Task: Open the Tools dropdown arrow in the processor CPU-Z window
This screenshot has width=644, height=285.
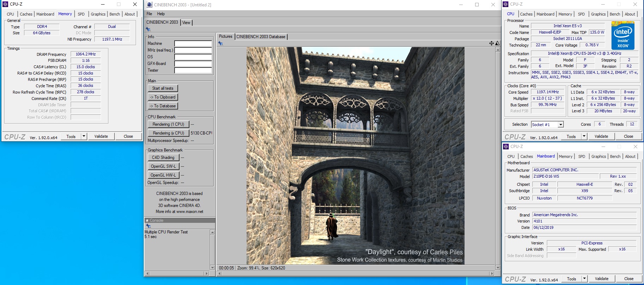Action: tap(584, 136)
